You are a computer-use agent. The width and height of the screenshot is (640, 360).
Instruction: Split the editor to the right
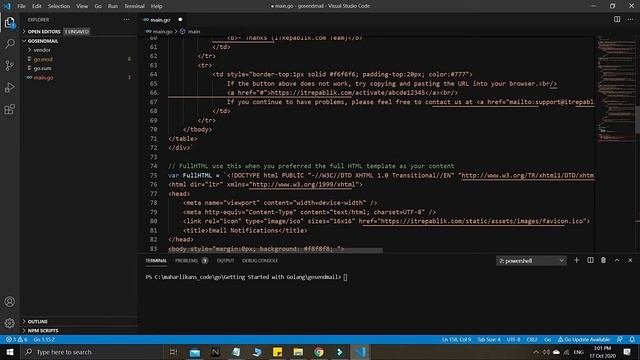point(617,19)
